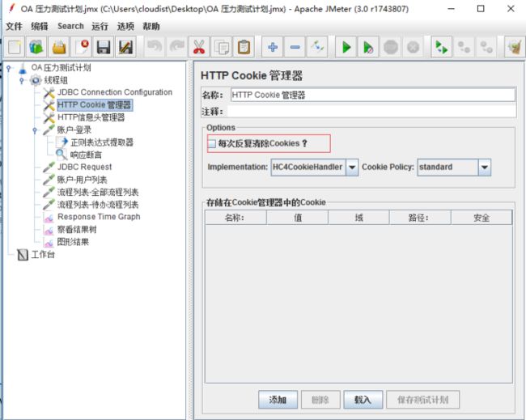Viewport: 526px width, 420px height.
Task: Click the 名称 input field
Action: pos(373,95)
